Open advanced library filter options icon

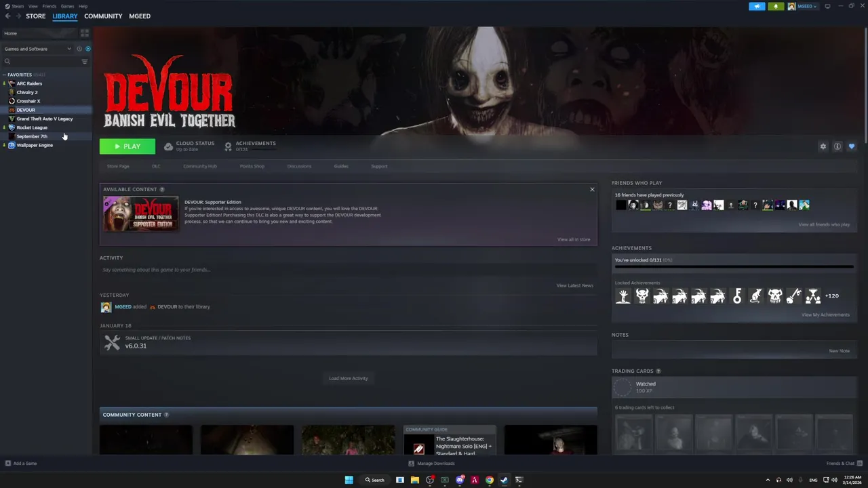[85, 62]
